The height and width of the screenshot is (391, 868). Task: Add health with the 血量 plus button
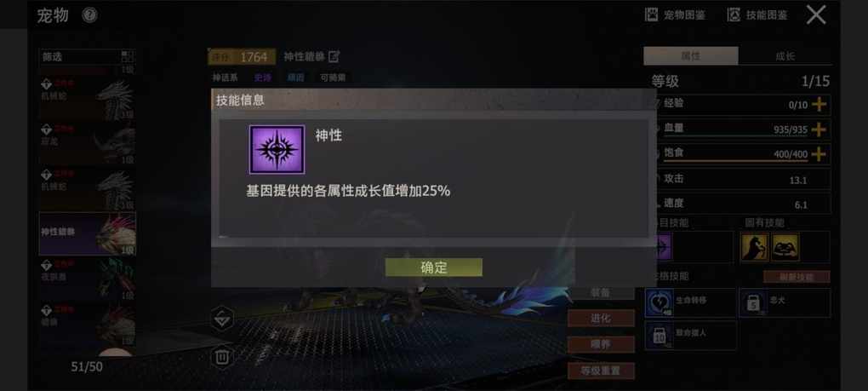click(x=819, y=129)
